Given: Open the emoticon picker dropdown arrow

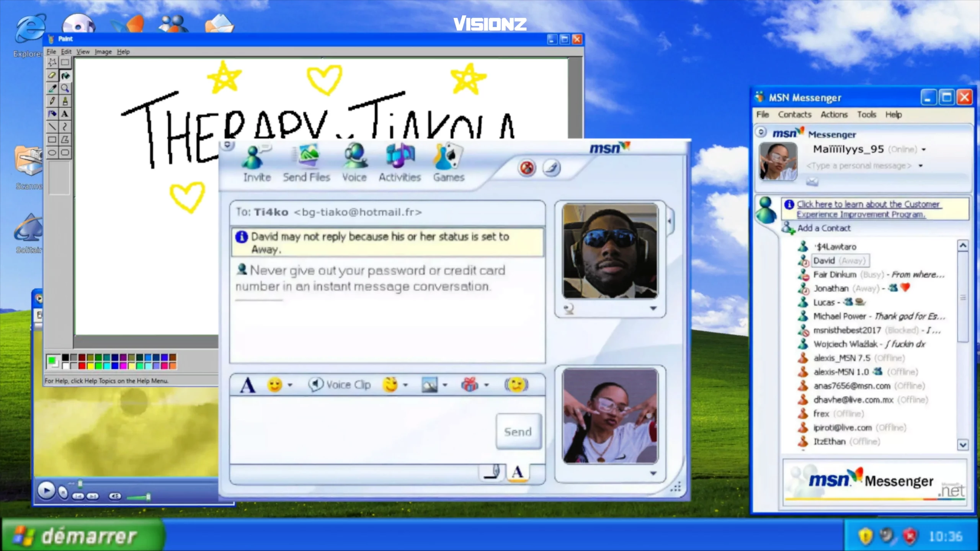Looking at the screenshot, I should 290,385.
